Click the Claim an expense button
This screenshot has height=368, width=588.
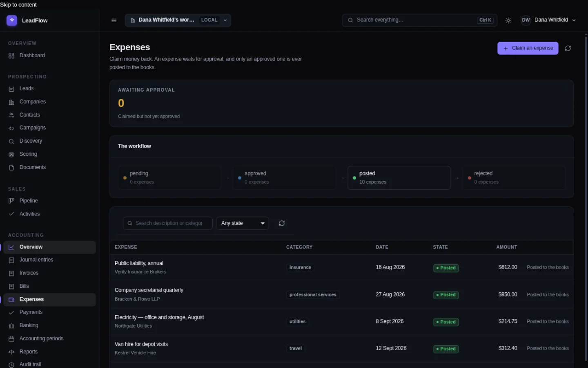528,48
